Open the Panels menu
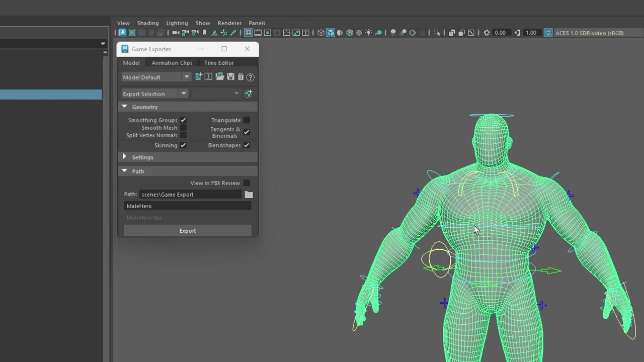This screenshot has width=644, height=362. (x=257, y=23)
